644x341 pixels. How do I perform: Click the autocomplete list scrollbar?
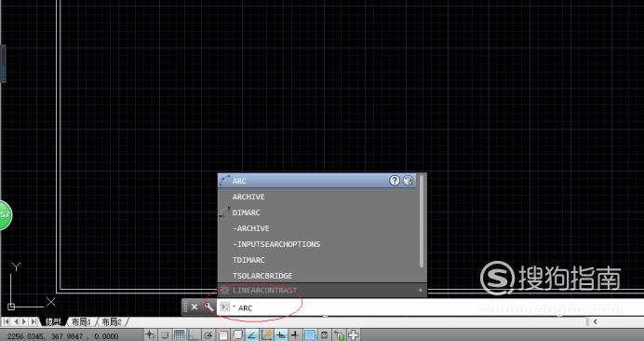[x=422, y=221]
